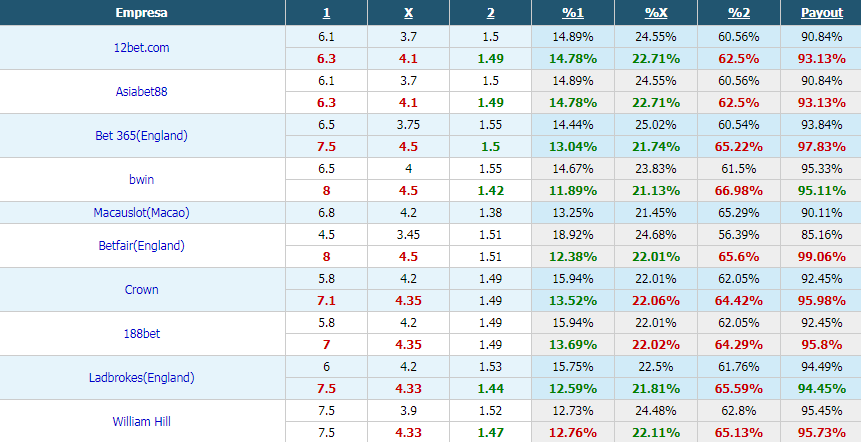861x442 pixels.
Task: Sort table by %2 column header
Action: pyautogui.click(x=739, y=13)
